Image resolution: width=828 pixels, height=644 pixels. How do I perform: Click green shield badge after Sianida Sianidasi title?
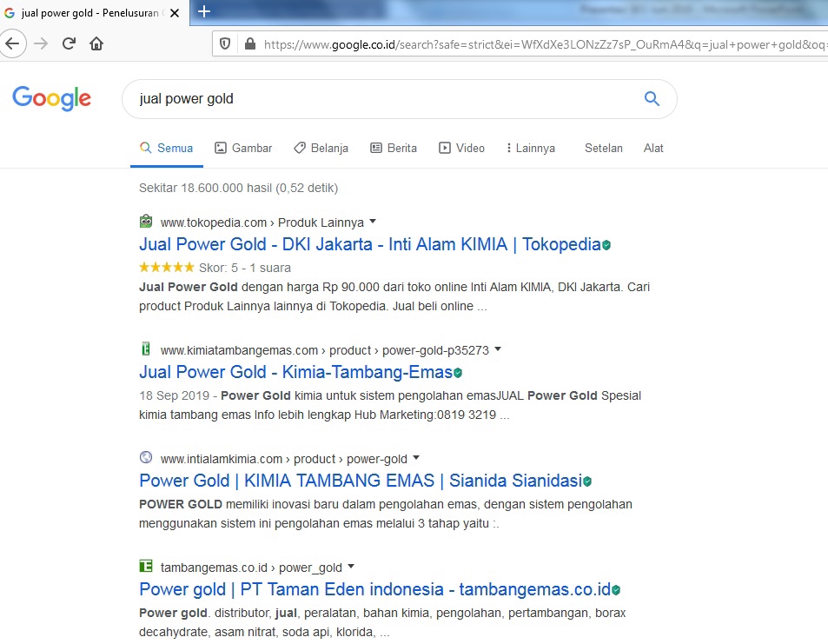(587, 481)
